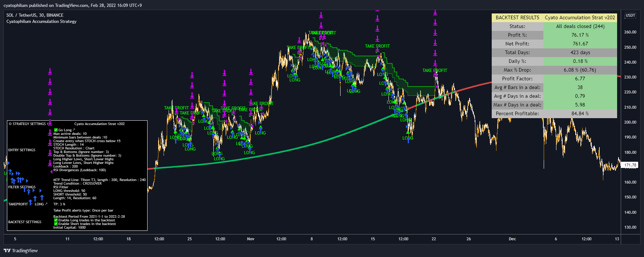Image resolution: width=644 pixels, height=257 pixels.
Task: Click the 18 date label on the time axis
Action: 128,239
